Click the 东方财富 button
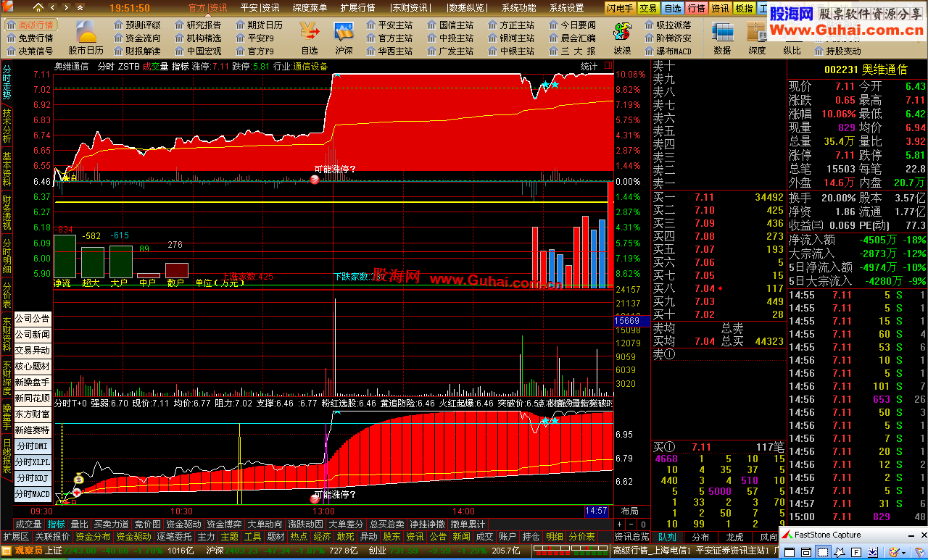 click(x=33, y=414)
